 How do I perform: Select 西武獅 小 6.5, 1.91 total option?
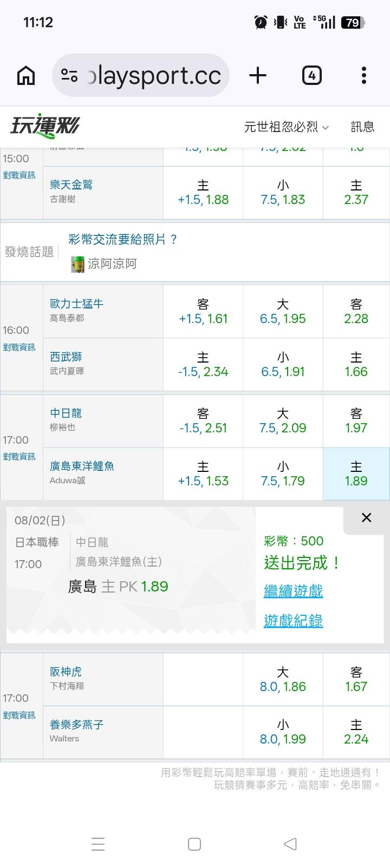pos(283,364)
